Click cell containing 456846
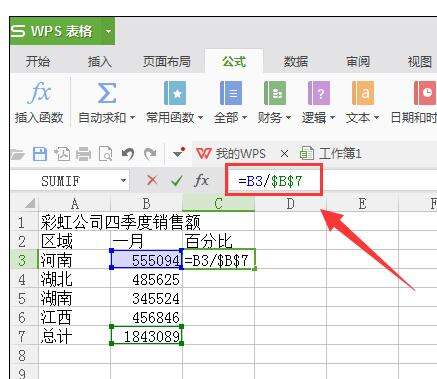This screenshot has height=379, width=437. click(147, 317)
